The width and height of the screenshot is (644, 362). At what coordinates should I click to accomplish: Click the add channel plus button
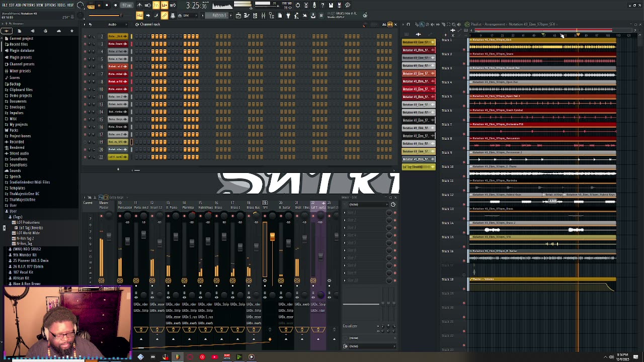click(x=118, y=169)
